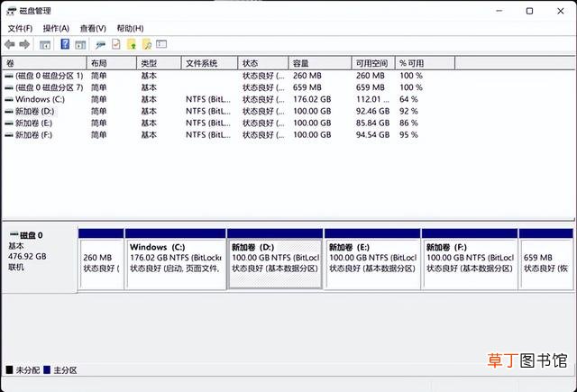Sort by the 文件系统 column header
Image resolution: width=577 pixels, height=392 pixels.
209,63
